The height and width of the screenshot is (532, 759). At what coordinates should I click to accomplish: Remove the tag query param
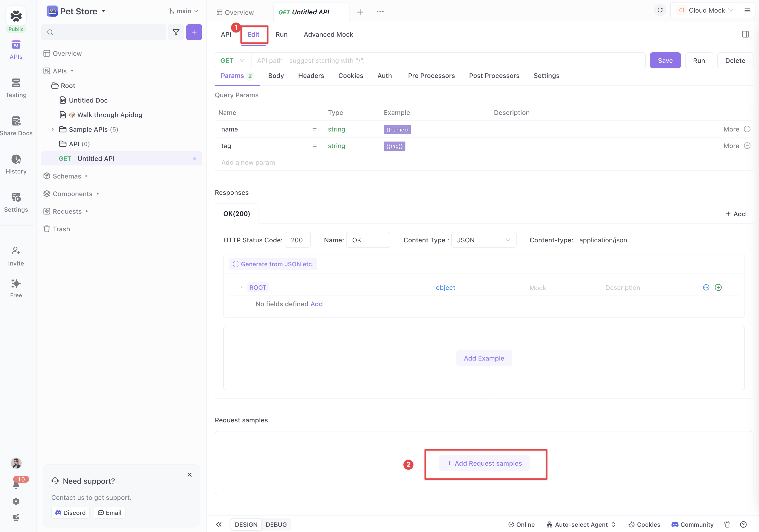[747, 146]
